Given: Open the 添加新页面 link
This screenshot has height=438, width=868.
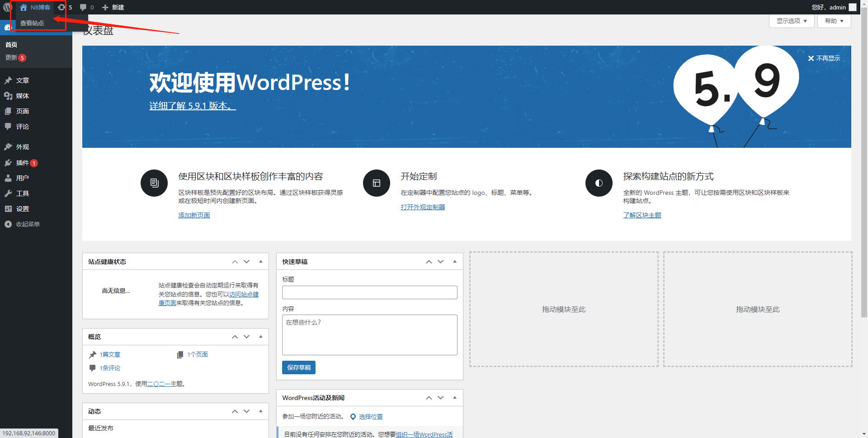Looking at the screenshot, I should click(x=194, y=215).
